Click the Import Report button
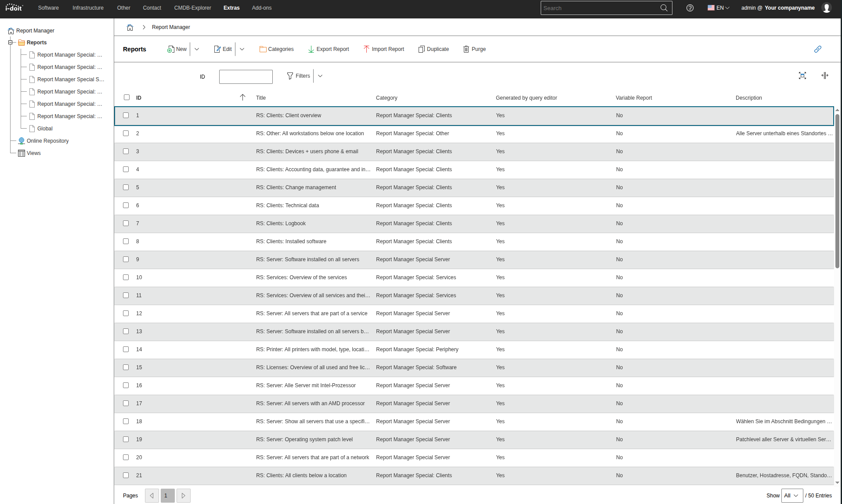 (383, 49)
